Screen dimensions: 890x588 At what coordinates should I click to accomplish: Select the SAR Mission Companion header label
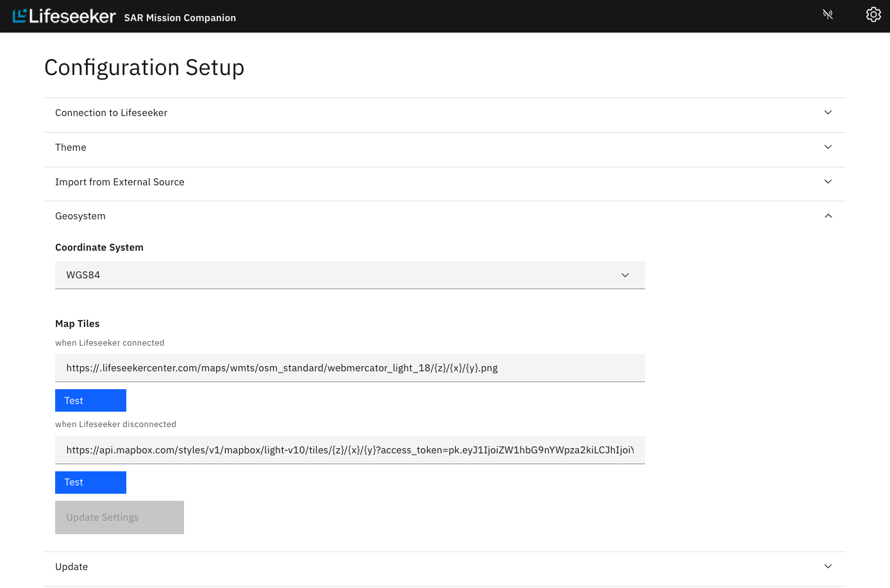click(x=180, y=18)
